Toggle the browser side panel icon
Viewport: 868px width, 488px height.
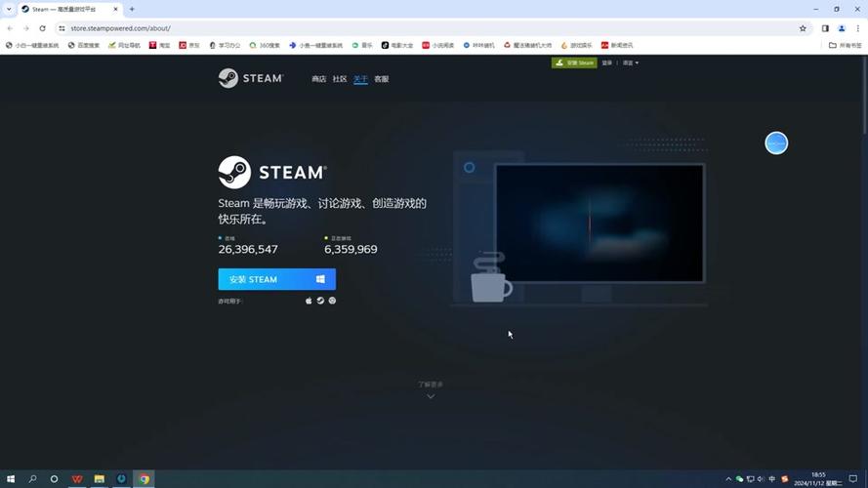point(825,28)
